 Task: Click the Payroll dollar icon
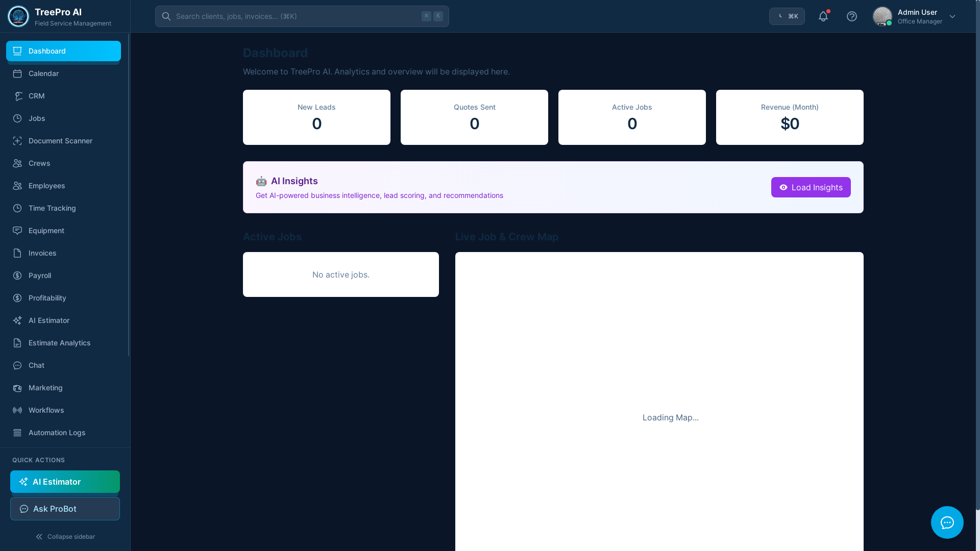pos(17,275)
